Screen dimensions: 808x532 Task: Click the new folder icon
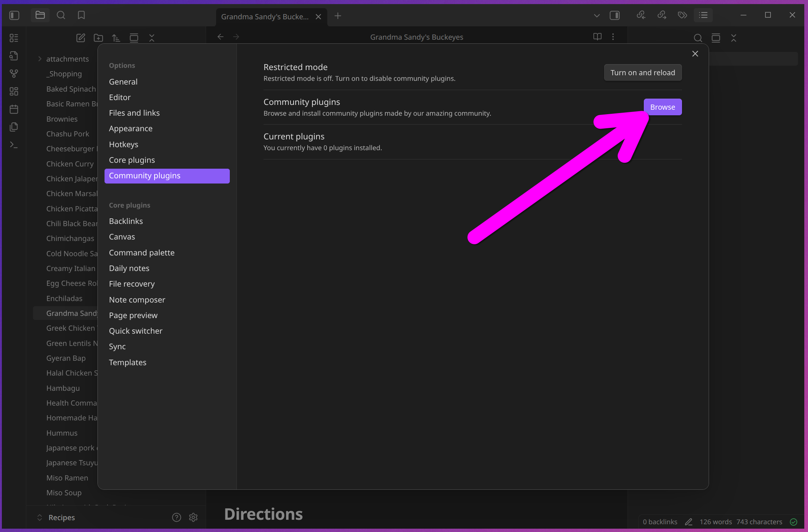coord(98,37)
